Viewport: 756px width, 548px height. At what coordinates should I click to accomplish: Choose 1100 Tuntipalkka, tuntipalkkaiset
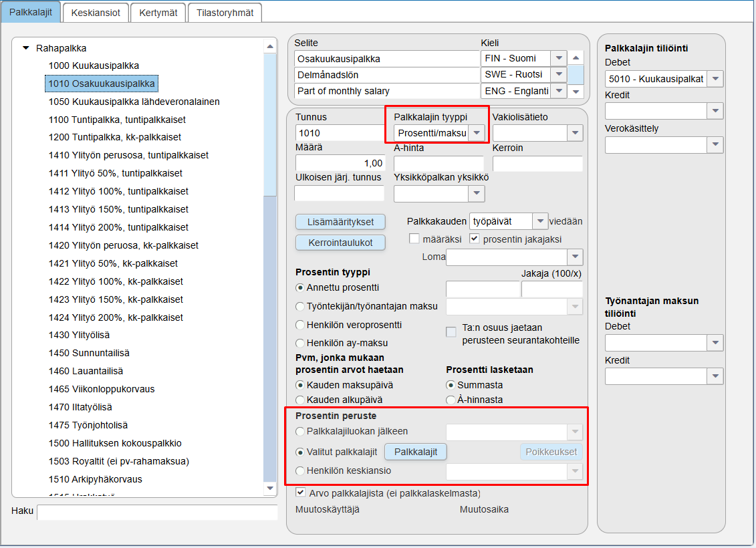click(117, 120)
